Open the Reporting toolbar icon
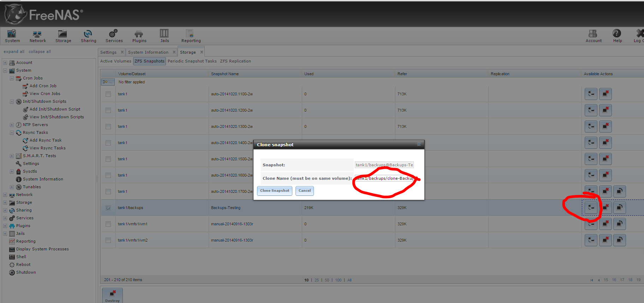Screen dimensions: 644x303 click(x=191, y=36)
